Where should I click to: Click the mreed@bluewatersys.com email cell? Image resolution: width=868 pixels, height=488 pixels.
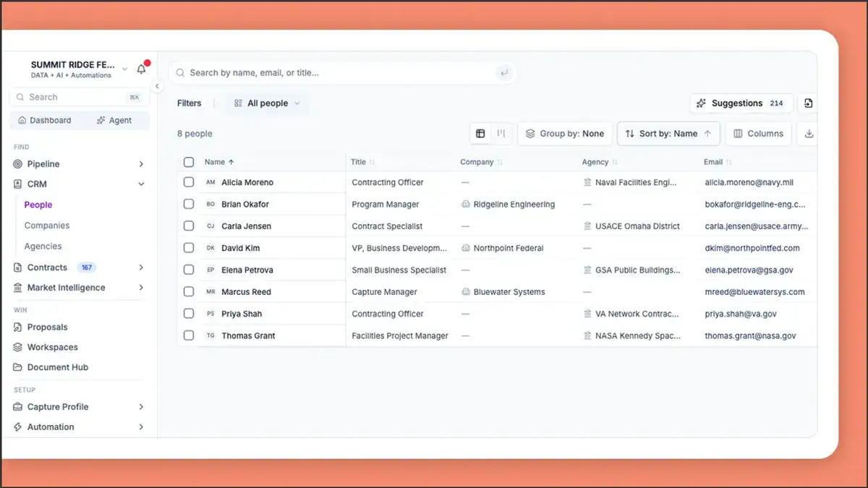pos(755,292)
